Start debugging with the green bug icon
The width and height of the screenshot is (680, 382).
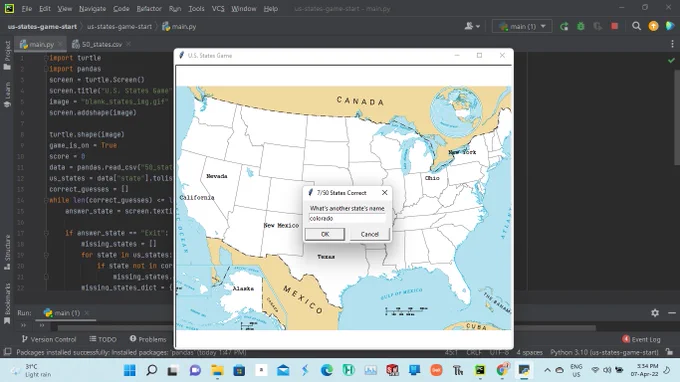coord(581,26)
